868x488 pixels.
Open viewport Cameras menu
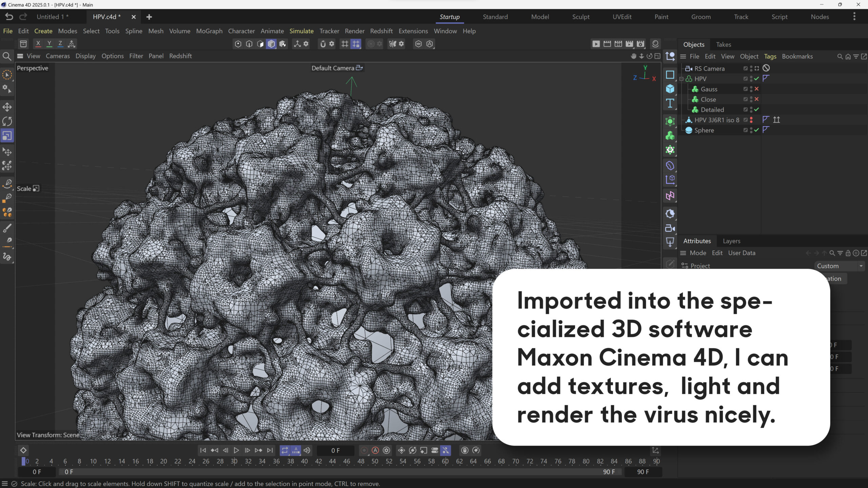coord(58,56)
